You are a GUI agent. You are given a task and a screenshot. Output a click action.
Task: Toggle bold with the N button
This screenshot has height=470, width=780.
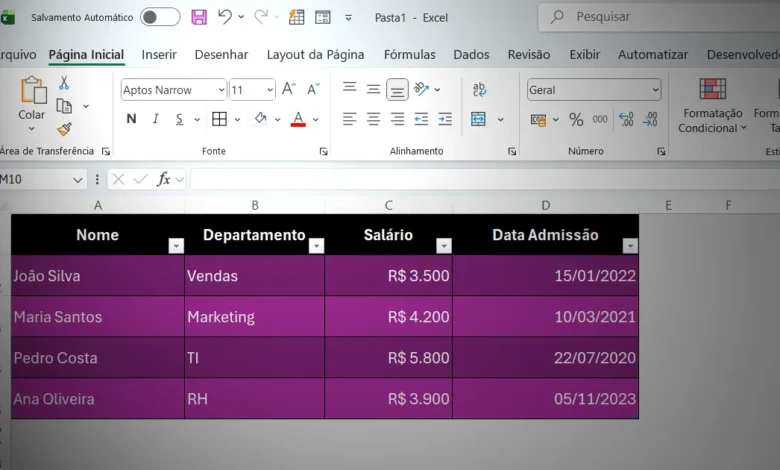[131, 119]
